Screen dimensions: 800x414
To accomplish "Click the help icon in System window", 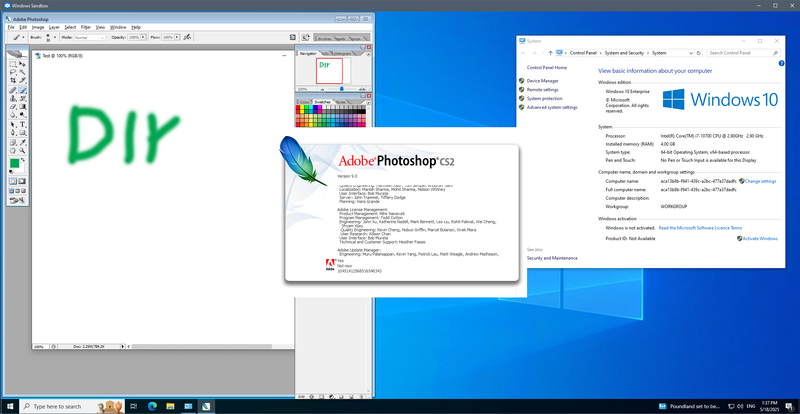I will 781,63.
